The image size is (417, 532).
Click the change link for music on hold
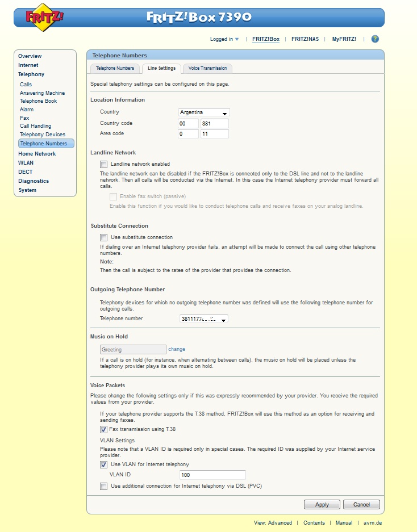tap(177, 349)
